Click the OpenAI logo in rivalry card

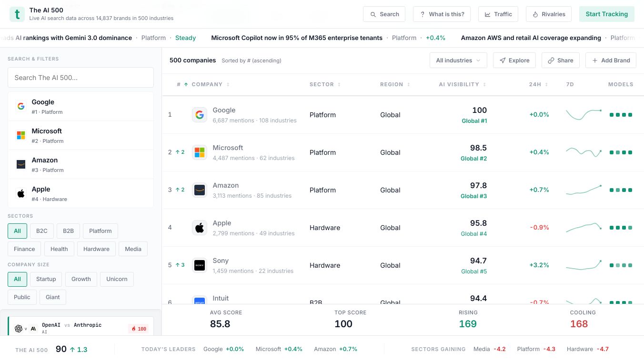[19, 329]
